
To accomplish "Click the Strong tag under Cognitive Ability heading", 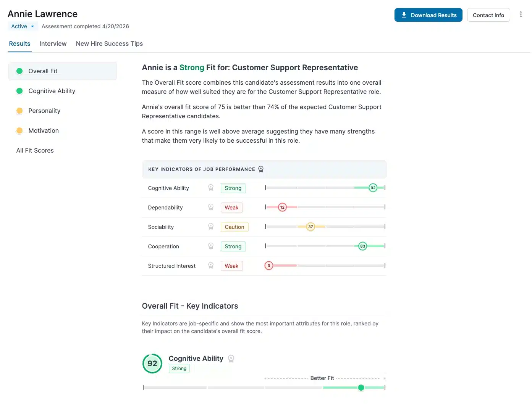I will pos(179,369).
